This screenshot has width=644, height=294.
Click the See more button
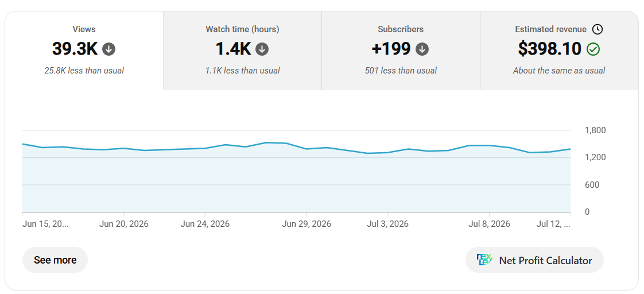[55, 260]
